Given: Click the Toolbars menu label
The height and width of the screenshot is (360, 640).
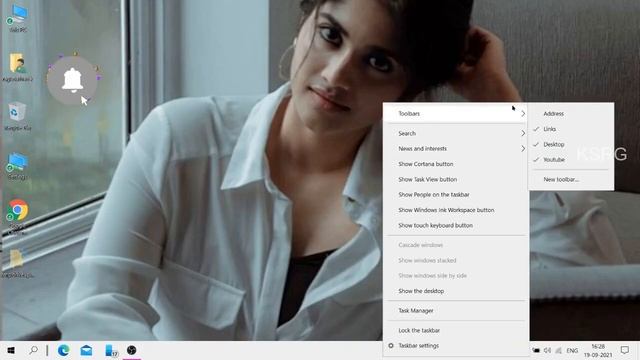Looking at the screenshot, I should pos(409,113).
